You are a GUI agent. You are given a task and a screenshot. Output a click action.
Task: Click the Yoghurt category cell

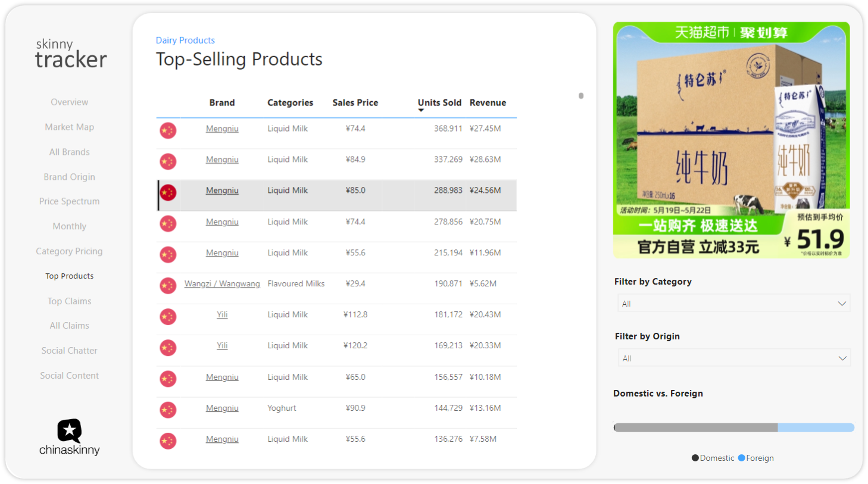click(282, 408)
